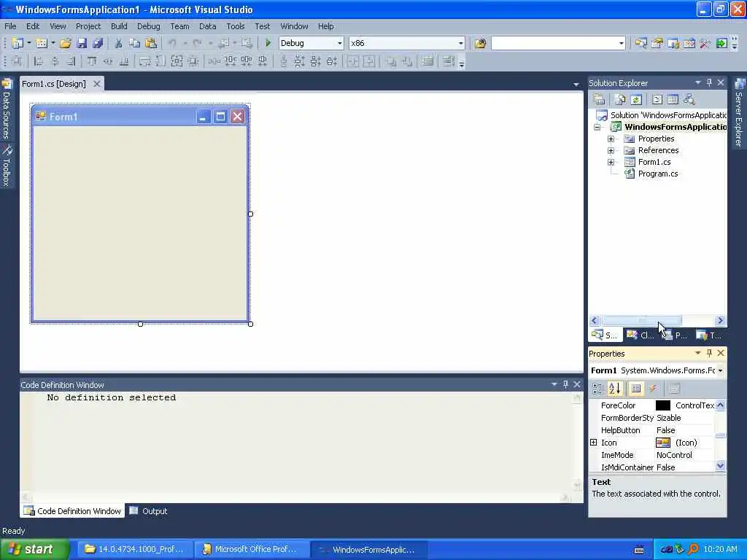
Task: Click the Properties panel scroll-down arrow
Action: pos(720,466)
